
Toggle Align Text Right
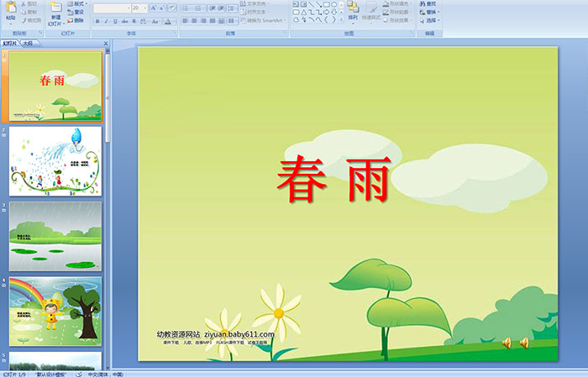pyautogui.click(x=203, y=21)
